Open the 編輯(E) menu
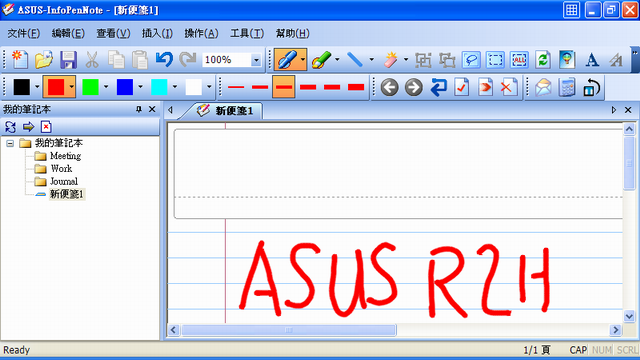Image resolution: width=640 pixels, height=360 pixels. click(68, 33)
